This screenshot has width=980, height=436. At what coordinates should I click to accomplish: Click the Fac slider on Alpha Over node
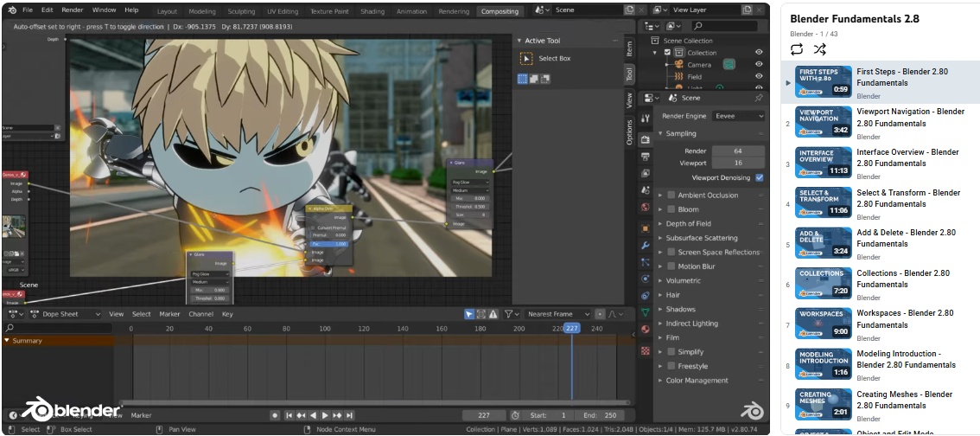(328, 244)
